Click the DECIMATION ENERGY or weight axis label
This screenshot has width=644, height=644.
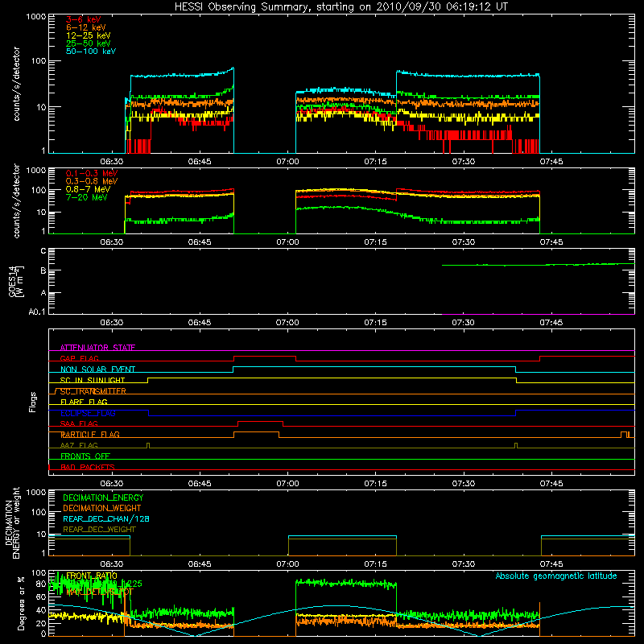pos(12,522)
